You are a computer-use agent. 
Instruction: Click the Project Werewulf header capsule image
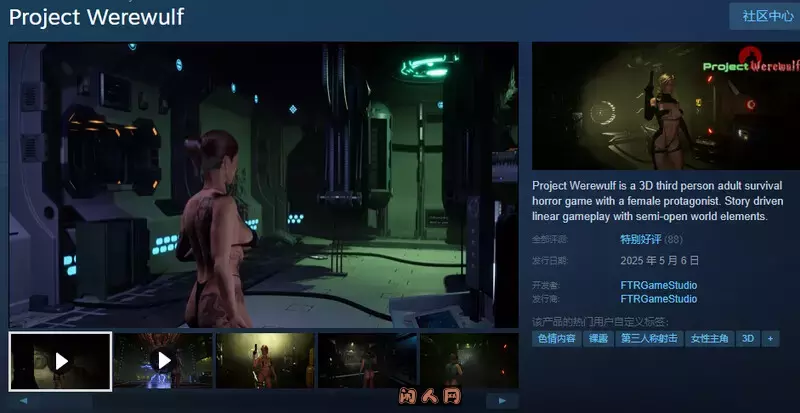click(665, 105)
